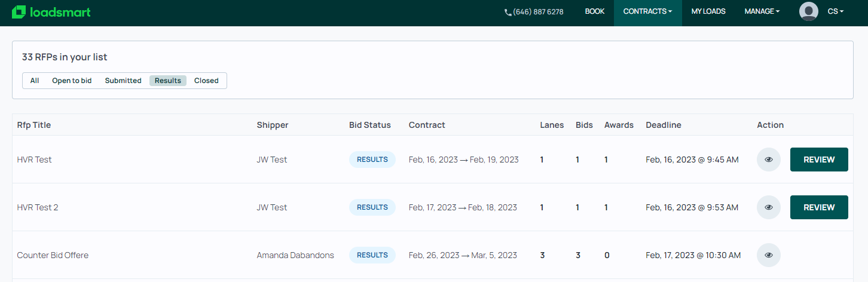The width and height of the screenshot is (868, 282).
Task: Click the Contract column header
Action: (x=427, y=125)
